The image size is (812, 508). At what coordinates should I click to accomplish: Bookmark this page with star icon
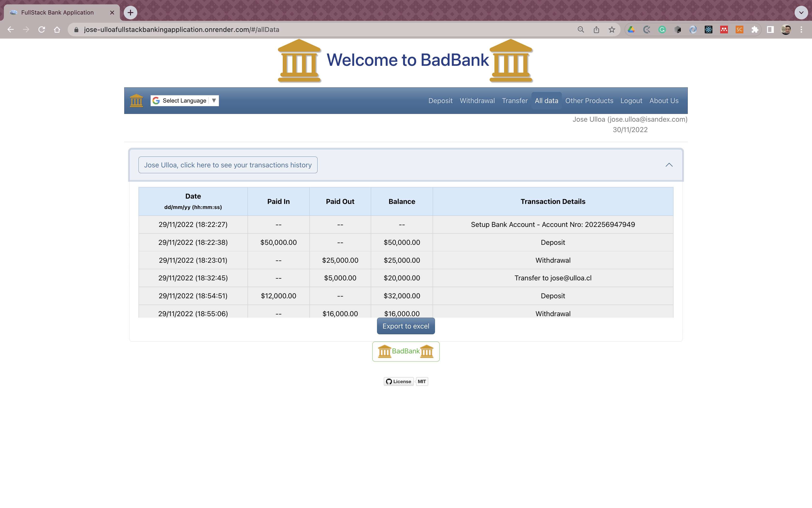tap(612, 30)
